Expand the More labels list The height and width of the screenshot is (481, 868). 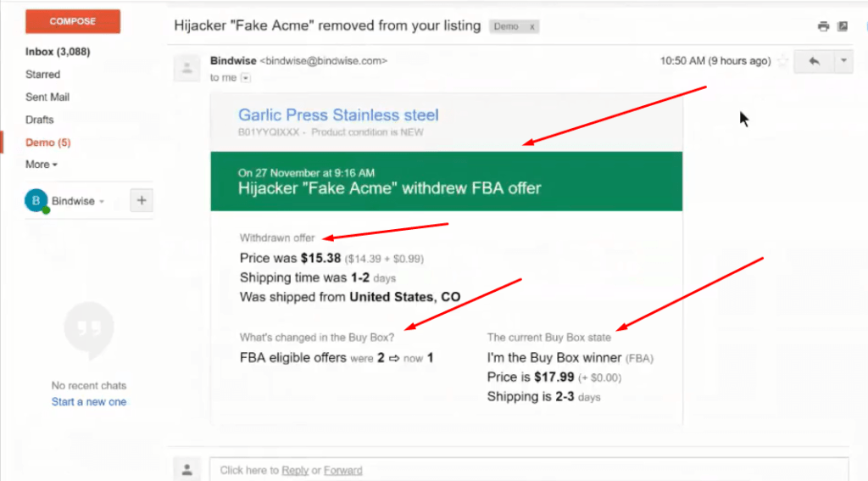[x=41, y=165]
